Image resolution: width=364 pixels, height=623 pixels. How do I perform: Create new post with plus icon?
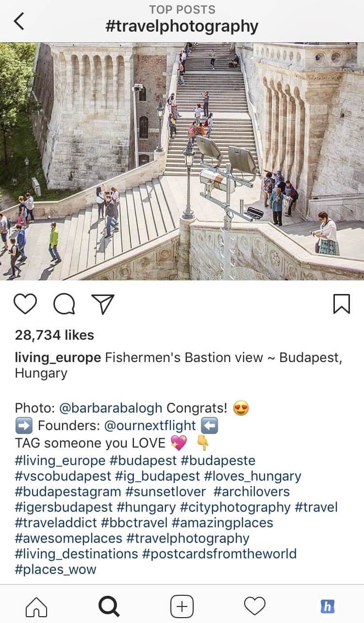tap(182, 606)
